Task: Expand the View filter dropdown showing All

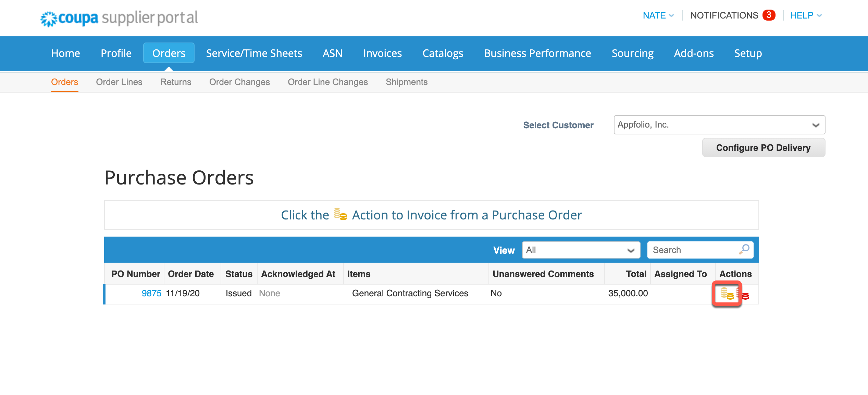Action: (x=580, y=250)
